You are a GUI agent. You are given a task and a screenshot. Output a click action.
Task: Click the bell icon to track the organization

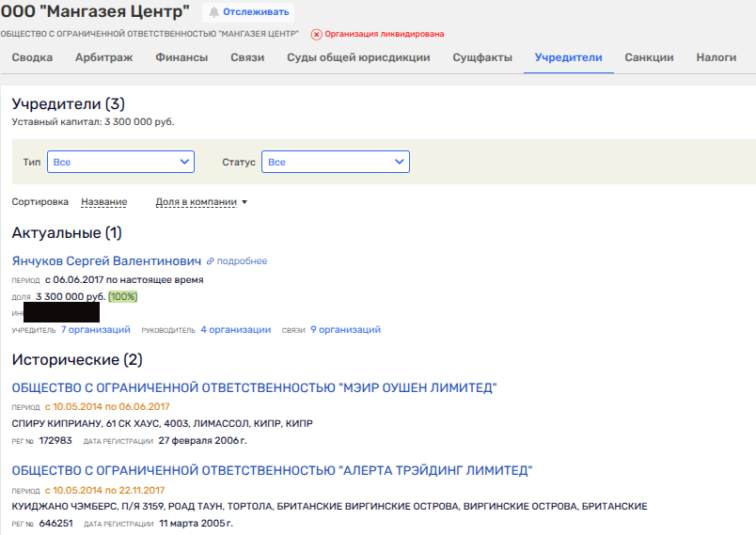(213, 12)
